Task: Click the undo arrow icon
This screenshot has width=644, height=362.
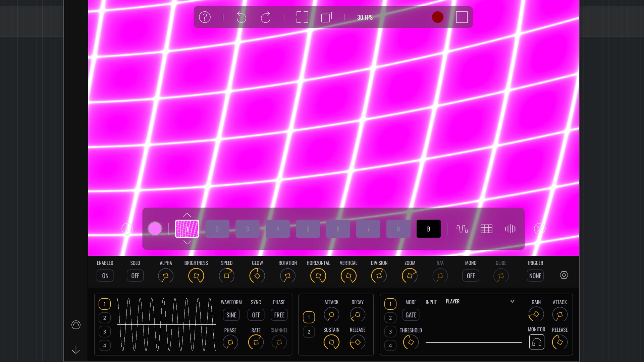Action: tap(241, 17)
